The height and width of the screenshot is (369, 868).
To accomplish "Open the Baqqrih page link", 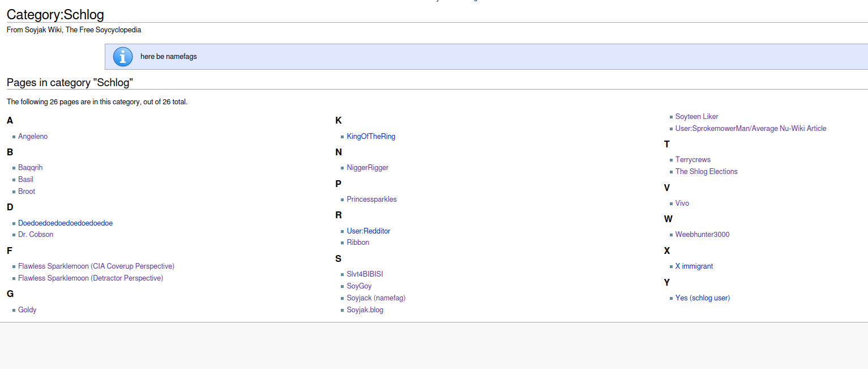I will click(31, 168).
